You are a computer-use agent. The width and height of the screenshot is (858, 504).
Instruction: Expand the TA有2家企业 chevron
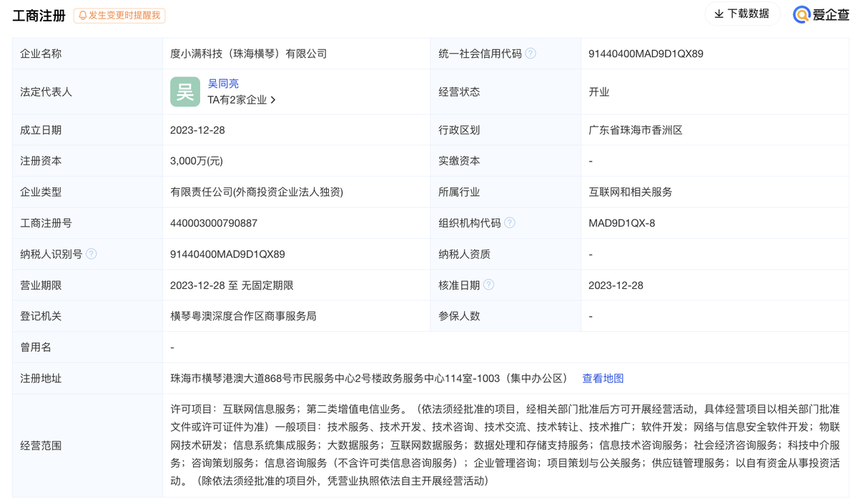(274, 100)
